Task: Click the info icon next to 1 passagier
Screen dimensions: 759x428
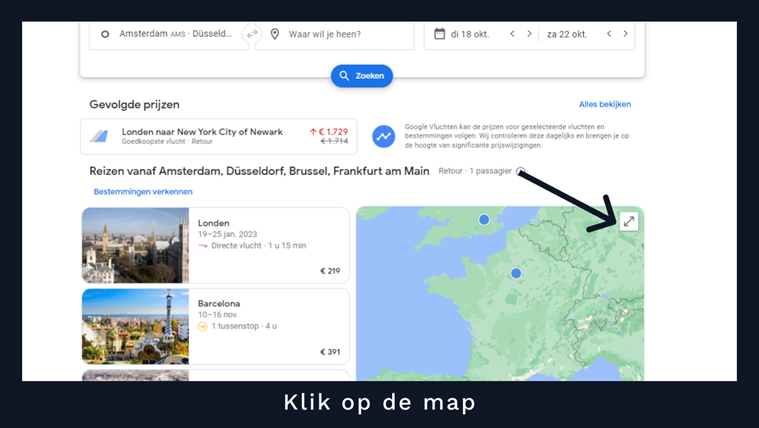Action: pyautogui.click(x=520, y=171)
